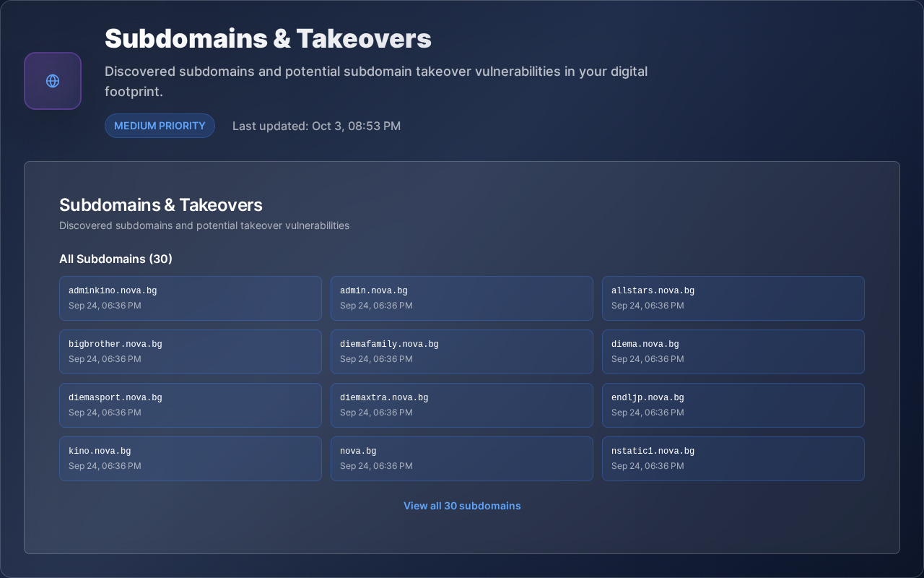924x578 pixels.
Task: Select the endljp.nova.bg subdomain entry
Action: point(733,405)
